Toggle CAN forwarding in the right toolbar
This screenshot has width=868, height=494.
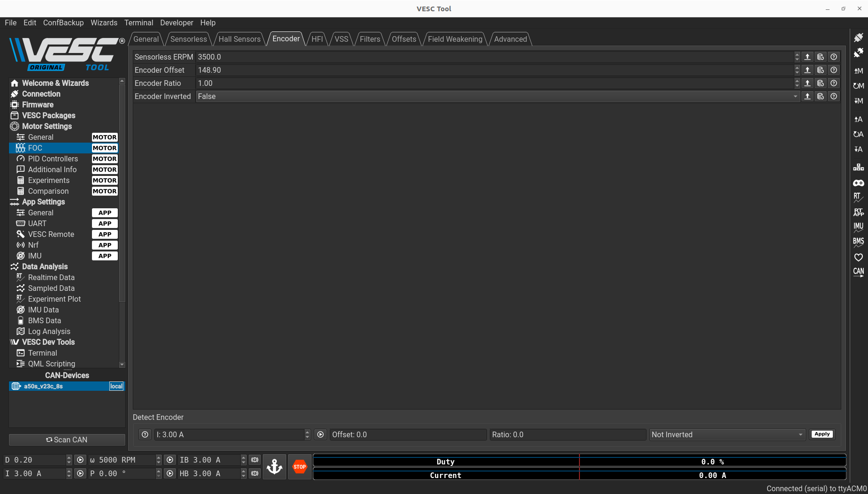[x=859, y=271]
